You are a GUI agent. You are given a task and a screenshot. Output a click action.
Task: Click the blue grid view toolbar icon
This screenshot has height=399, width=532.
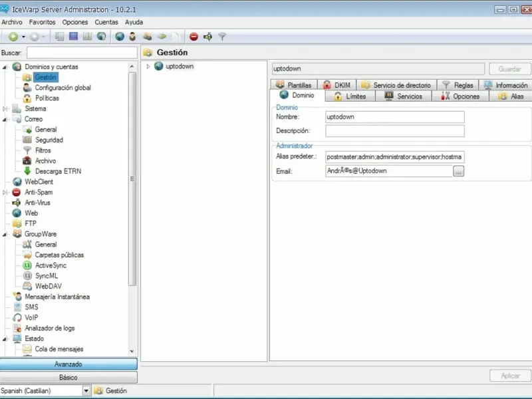pyautogui.click(x=73, y=37)
